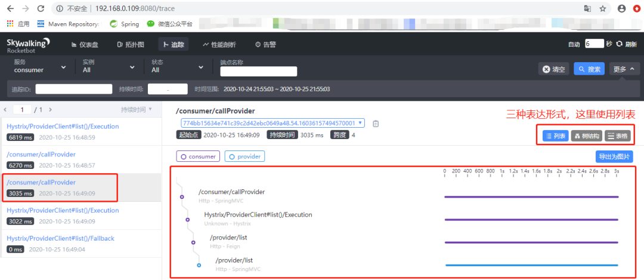Open the Apps bookmark shortcut
This screenshot has height=280, width=644.
[x=18, y=24]
